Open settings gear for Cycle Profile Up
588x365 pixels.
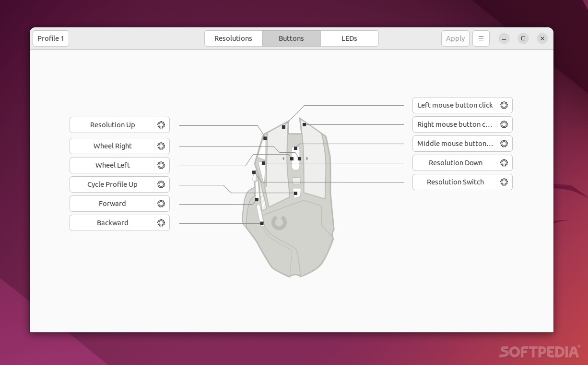(161, 184)
